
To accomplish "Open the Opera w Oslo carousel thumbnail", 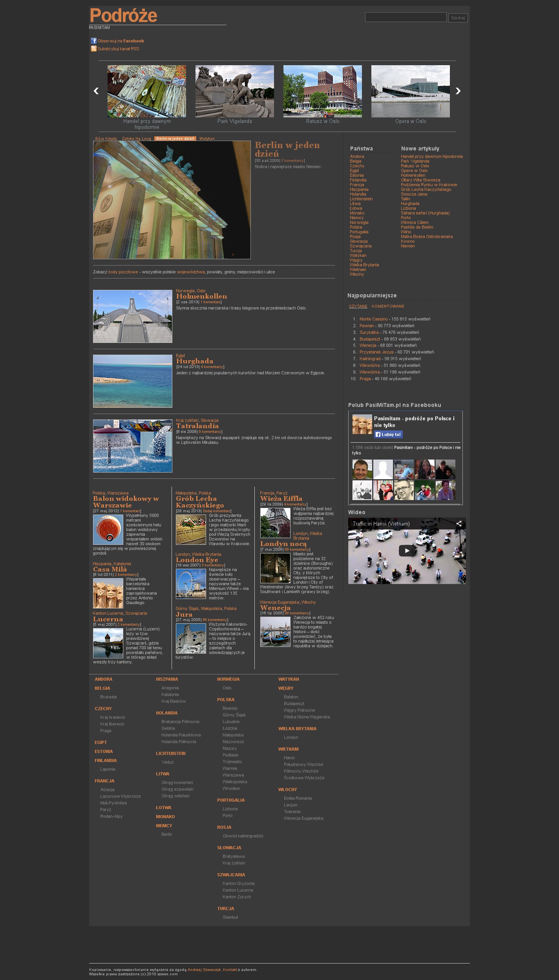I will pos(410,92).
